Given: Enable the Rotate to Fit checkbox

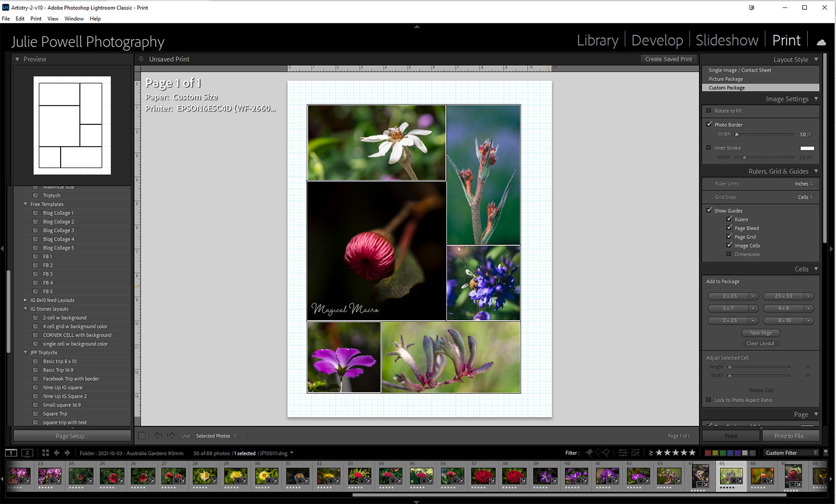Looking at the screenshot, I should click(x=709, y=111).
